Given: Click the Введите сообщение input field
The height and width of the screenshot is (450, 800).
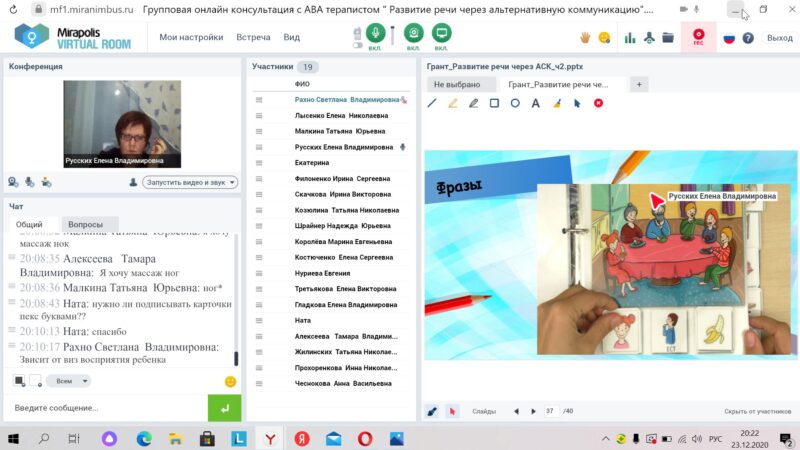Looking at the screenshot, I should pyautogui.click(x=106, y=408).
